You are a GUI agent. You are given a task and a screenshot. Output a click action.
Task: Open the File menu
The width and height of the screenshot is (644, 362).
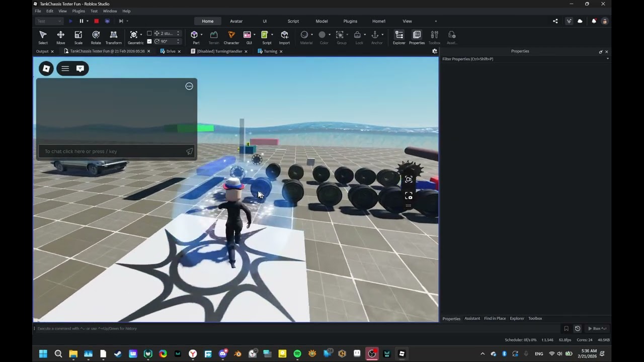click(x=38, y=11)
